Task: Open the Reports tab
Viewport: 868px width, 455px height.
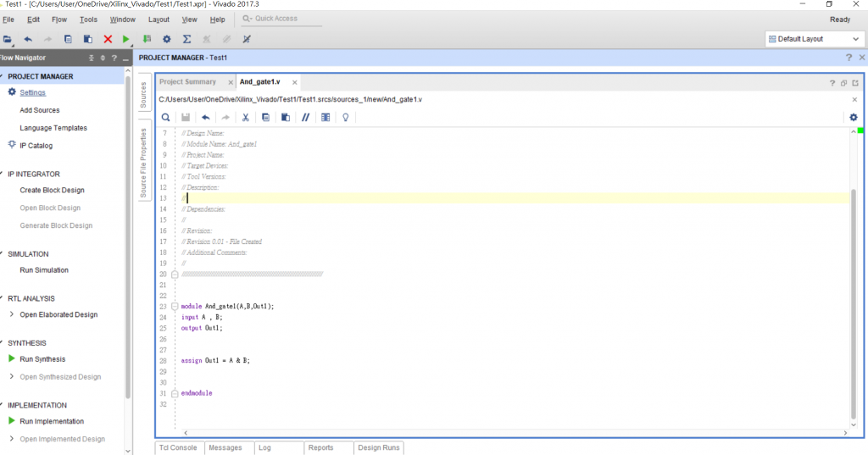Action: pyautogui.click(x=321, y=448)
